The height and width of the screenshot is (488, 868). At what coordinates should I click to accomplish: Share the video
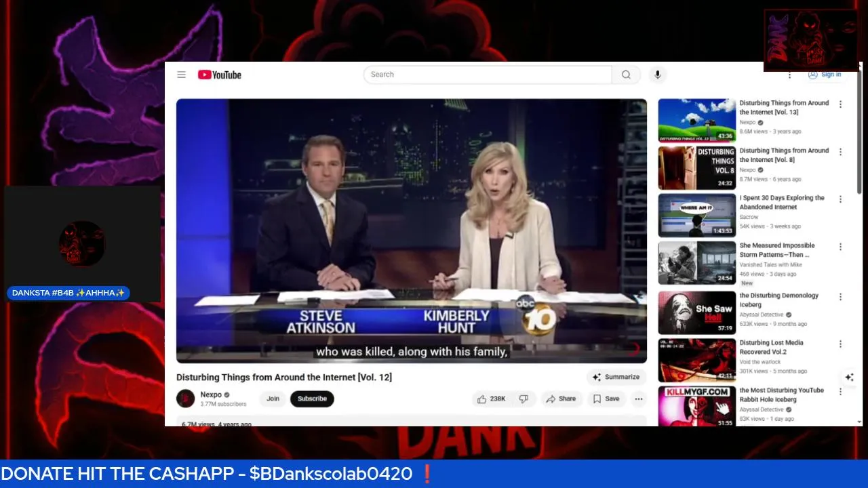click(561, 399)
